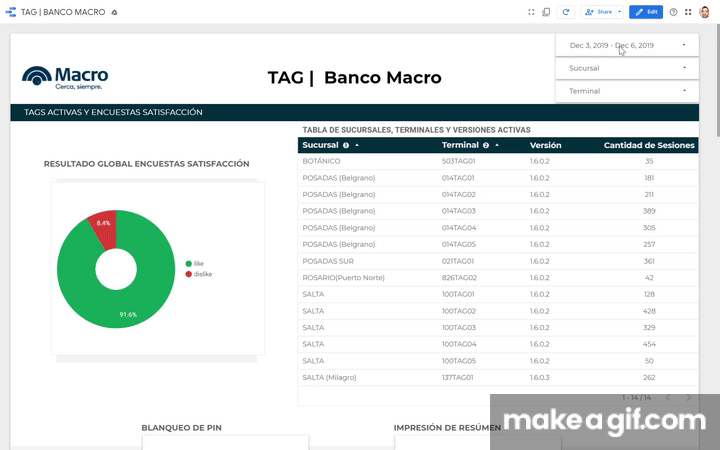The height and width of the screenshot is (450, 720).
Task: Select terminal 100TAG04 cell
Action: (459, 344)
